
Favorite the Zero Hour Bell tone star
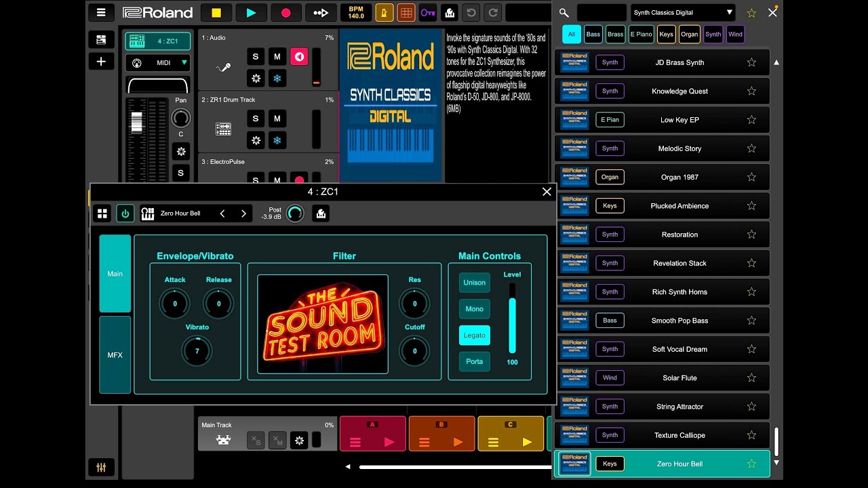pyautogui.click(x=751, y=464)
